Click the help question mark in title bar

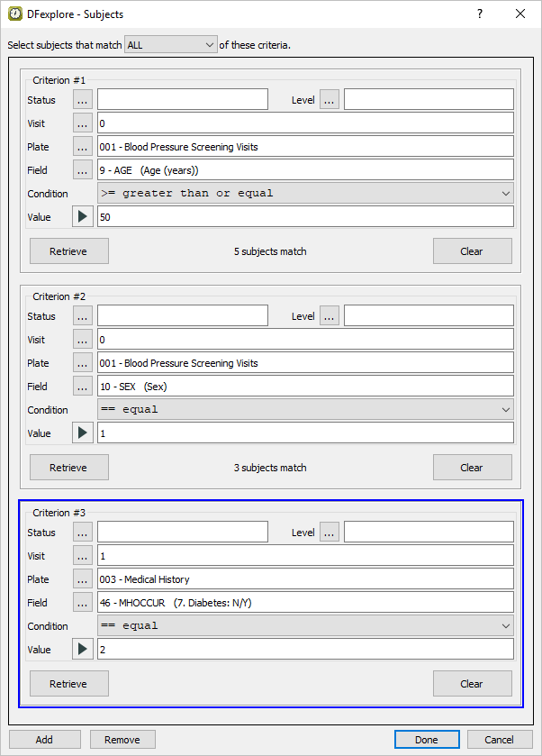click(x=479, y=14)
